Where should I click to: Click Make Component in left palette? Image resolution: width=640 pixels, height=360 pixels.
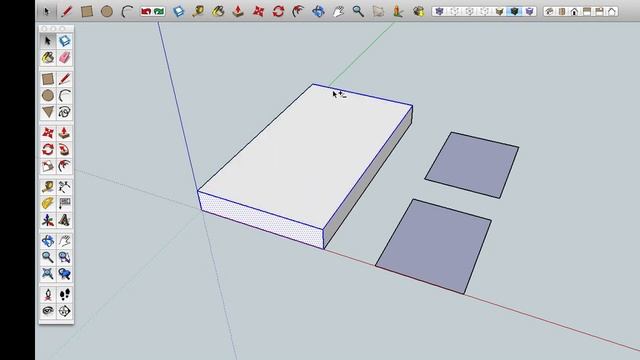(64, 41)
